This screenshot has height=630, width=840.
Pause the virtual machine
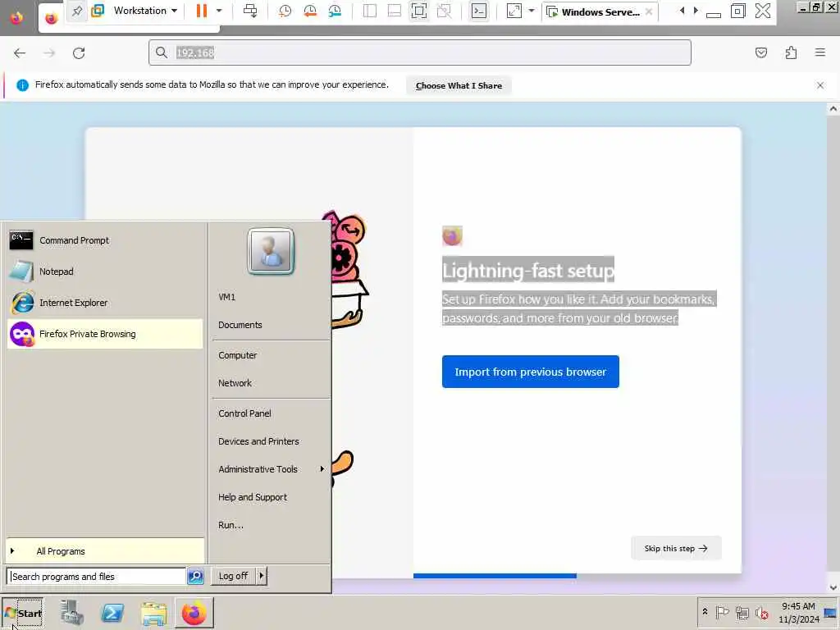pos(202,11)
